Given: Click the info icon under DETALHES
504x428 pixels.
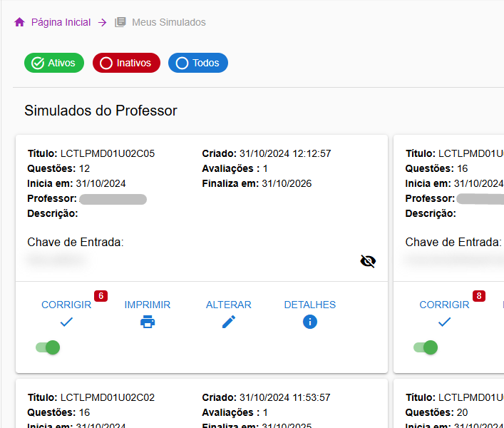Looking at the screenshot, I should [309, 322].
